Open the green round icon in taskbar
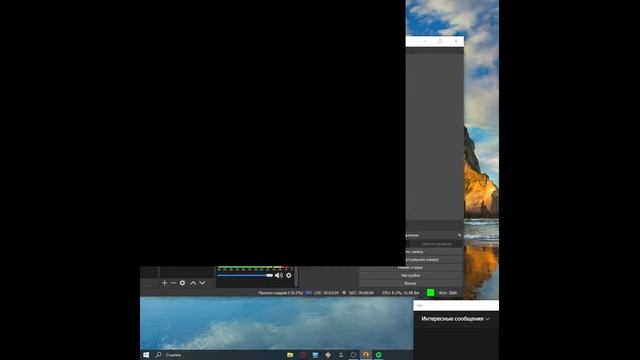This screenshot has height=360, width=640. pyautogui.click(x=379, y=355)
